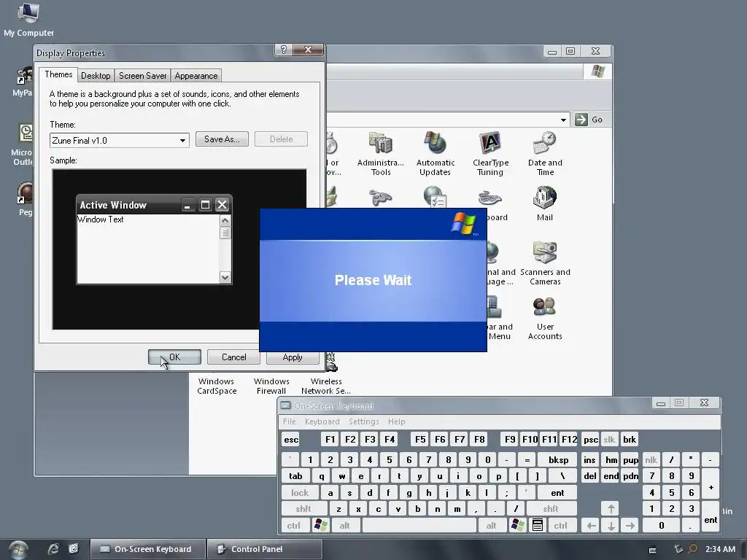The image size is (747, 560).
Task: Switch to On-Screen Keyboard taskbar button
Action: click(x=147, y=549)
